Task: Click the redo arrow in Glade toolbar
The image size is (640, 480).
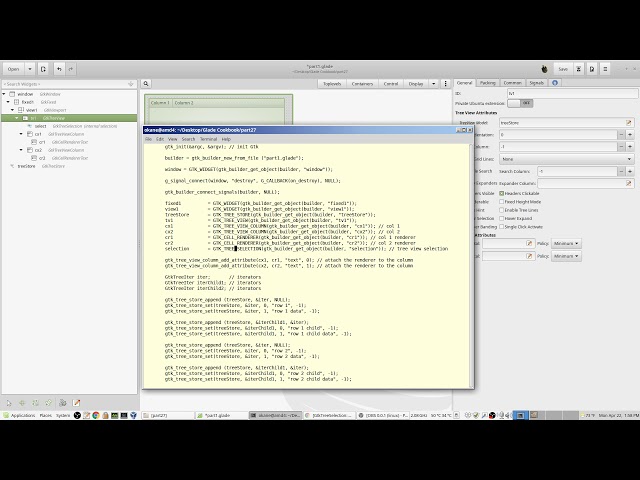Action: click(71, 69)
